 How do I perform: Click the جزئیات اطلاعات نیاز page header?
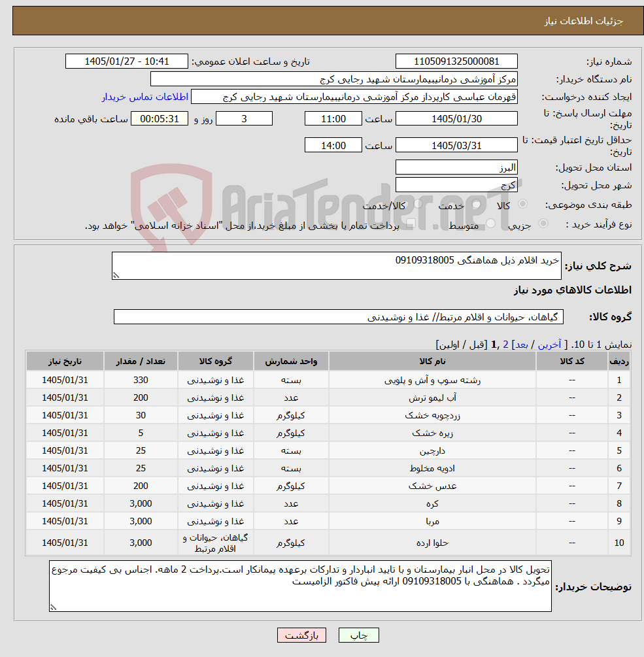pos(584,21)
